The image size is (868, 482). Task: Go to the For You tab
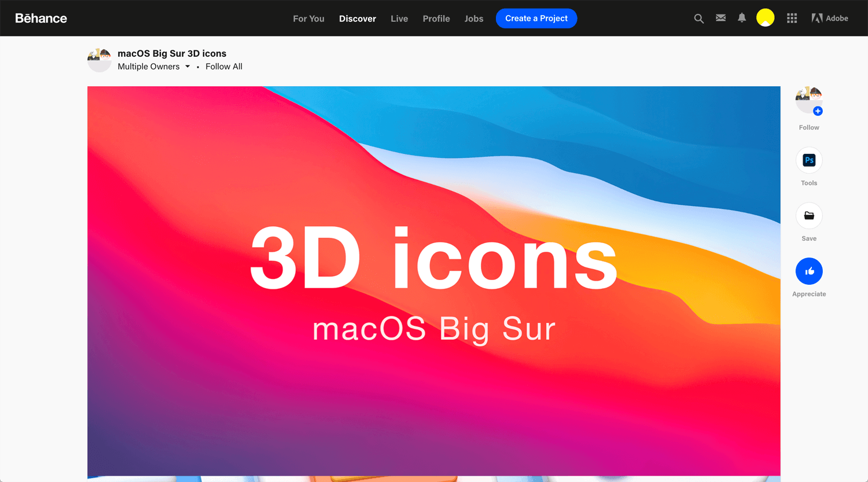click(308, 19)
